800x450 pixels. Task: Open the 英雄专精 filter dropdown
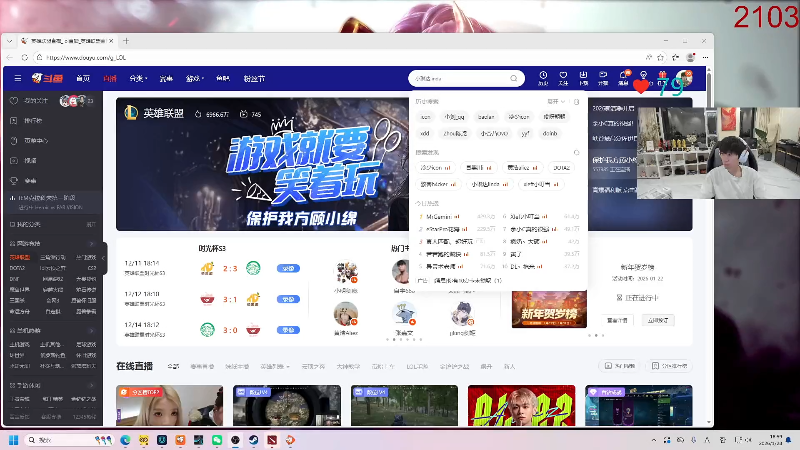274,366
